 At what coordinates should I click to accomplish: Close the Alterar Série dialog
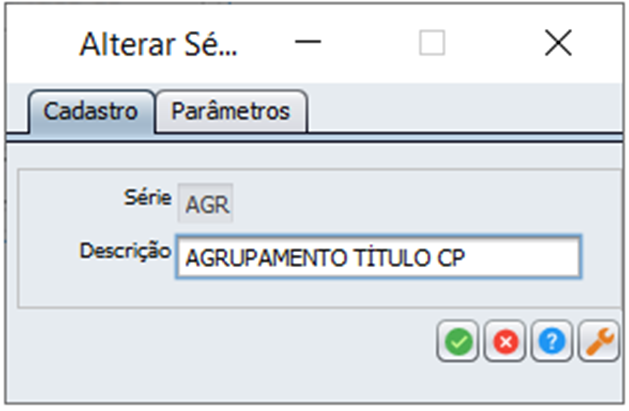pyautogui.click(x=558, y=42)
